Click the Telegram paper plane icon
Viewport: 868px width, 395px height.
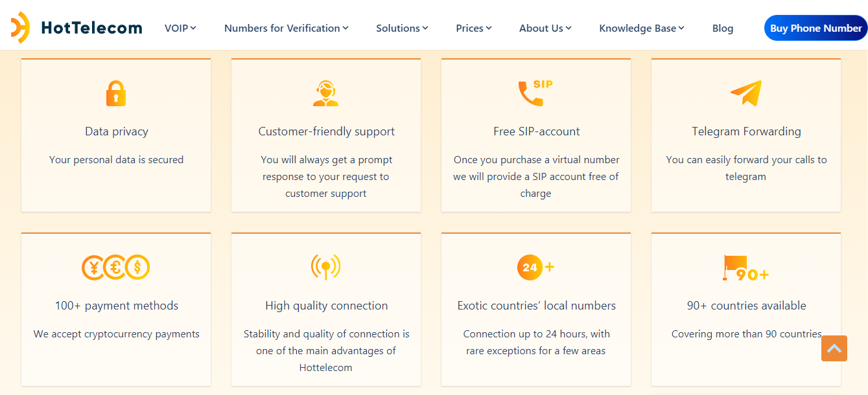coord(745,93)
